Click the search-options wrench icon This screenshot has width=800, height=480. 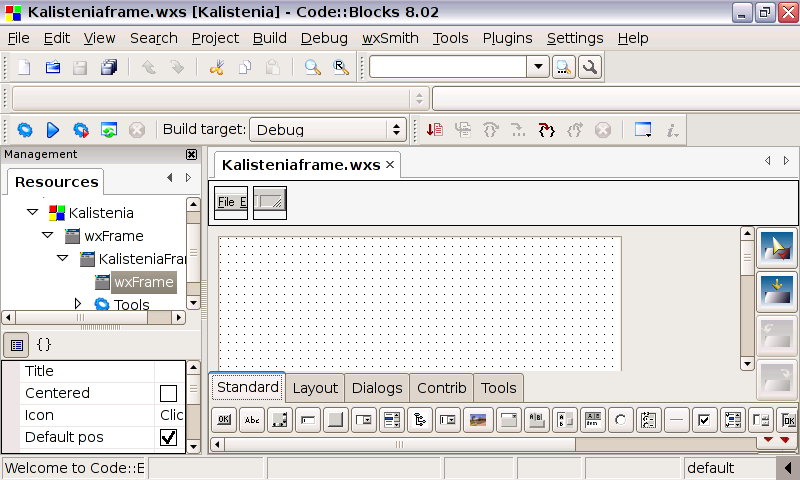[590, 67]
